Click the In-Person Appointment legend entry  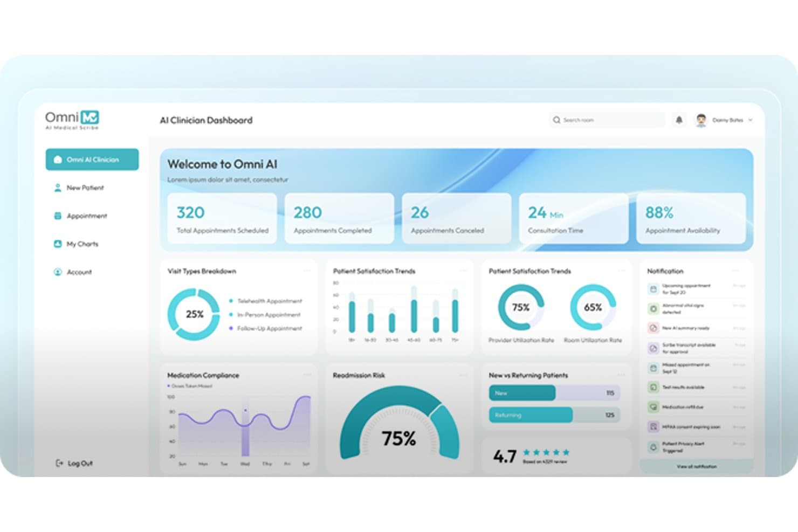(265, 314)
